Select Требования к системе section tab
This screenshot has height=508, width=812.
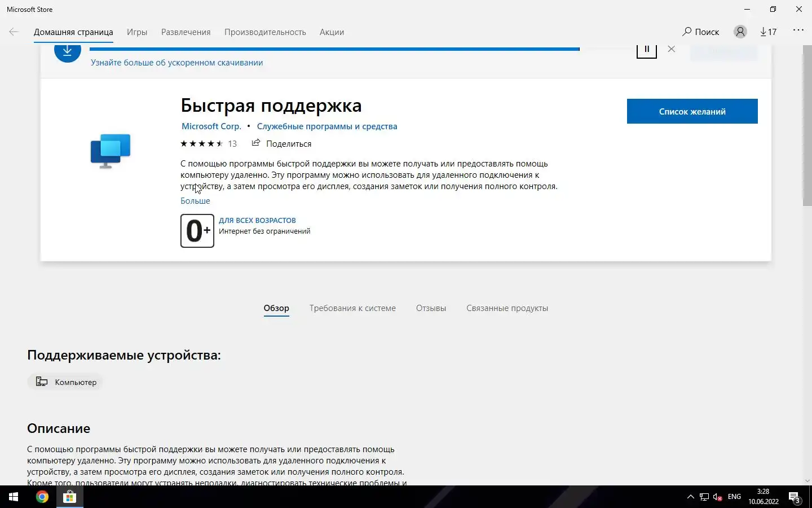(352, 308)
